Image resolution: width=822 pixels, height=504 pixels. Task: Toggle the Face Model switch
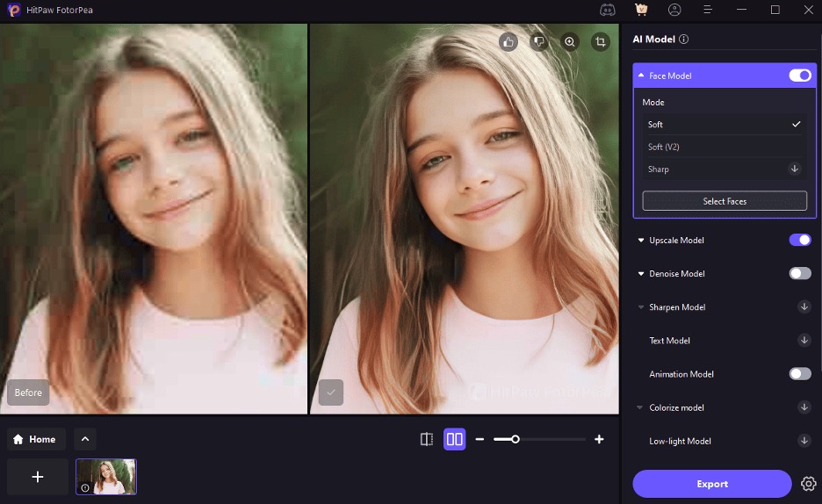point(800,76)
